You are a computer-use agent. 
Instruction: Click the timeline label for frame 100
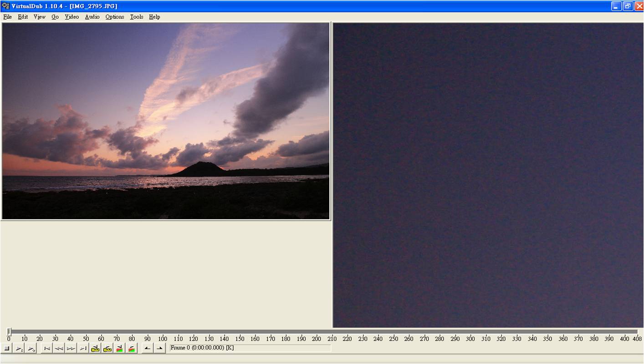163,339
